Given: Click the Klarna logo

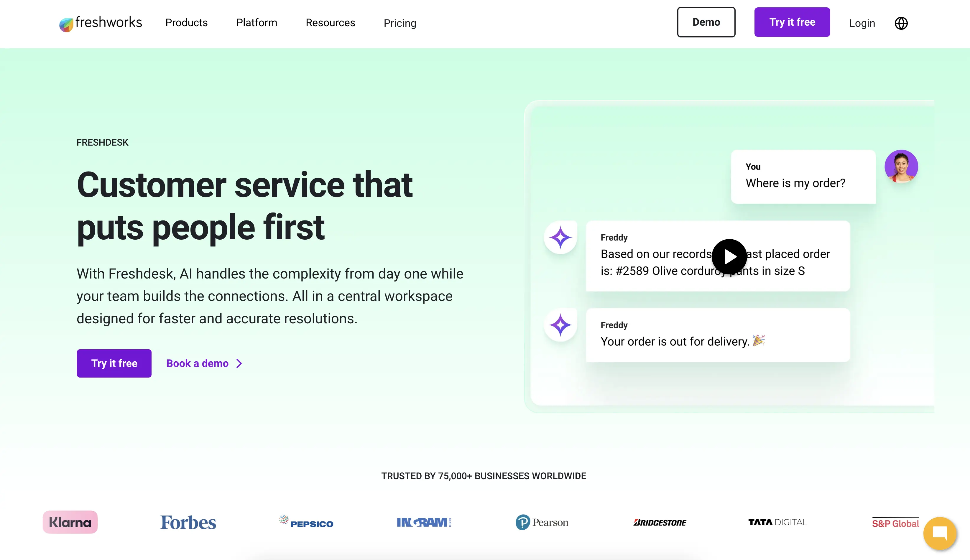Looking at the screenshot, I should point(70,522).
